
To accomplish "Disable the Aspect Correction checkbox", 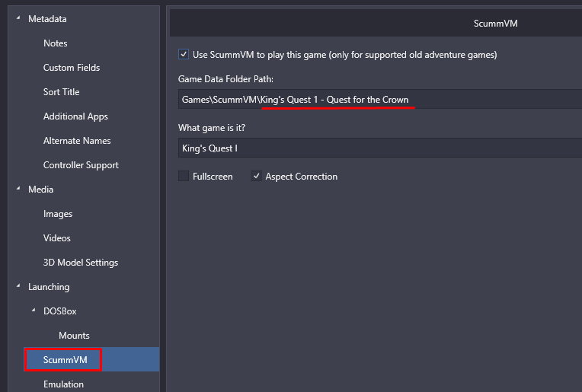I will pos(256,176).
